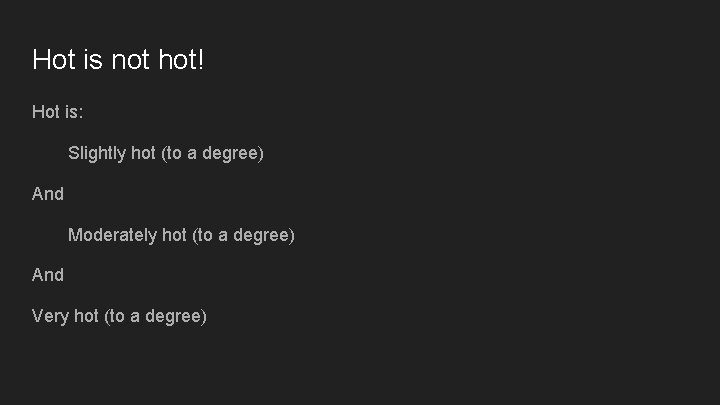Click the first word "Hot" in the title
720x405 pixels.
pos(53,60)
